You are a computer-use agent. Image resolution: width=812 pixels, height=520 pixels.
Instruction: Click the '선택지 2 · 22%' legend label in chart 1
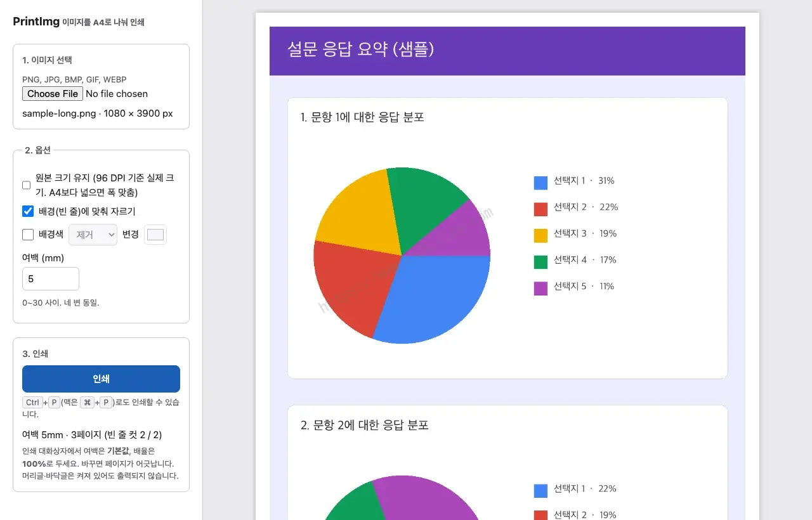coord(586,207)
